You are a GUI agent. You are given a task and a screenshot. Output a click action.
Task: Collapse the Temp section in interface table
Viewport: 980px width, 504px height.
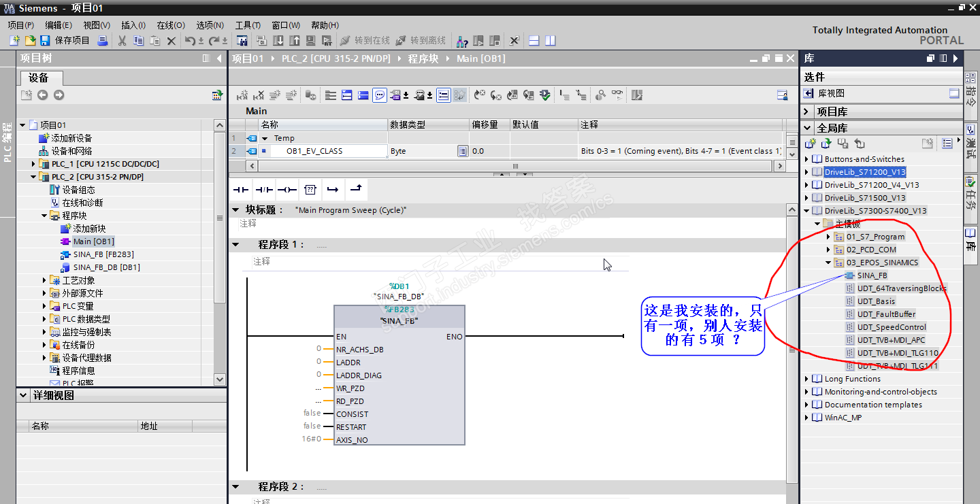[x=265, y=138]
